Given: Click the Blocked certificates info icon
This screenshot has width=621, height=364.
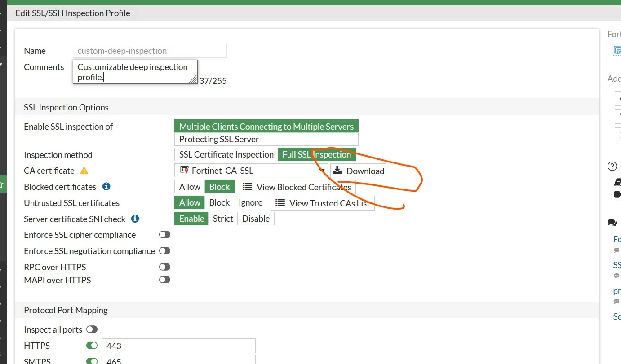Looking at the screenshot, I should pos(106,186).
